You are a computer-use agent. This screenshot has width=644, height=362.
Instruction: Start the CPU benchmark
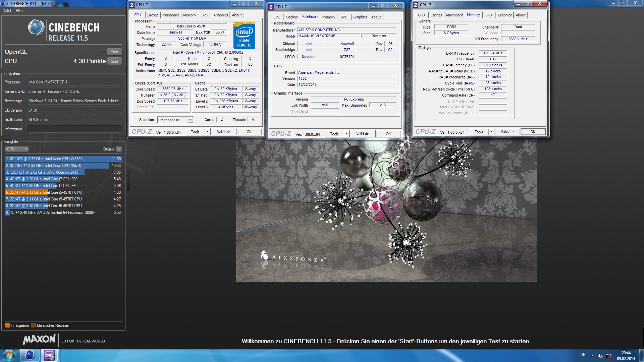point(114,61)
